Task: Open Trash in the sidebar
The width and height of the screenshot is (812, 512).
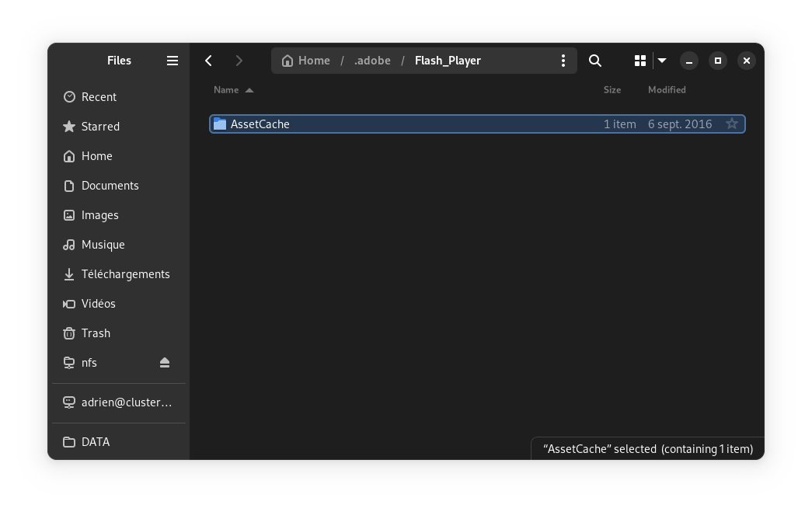Action: 119,333
